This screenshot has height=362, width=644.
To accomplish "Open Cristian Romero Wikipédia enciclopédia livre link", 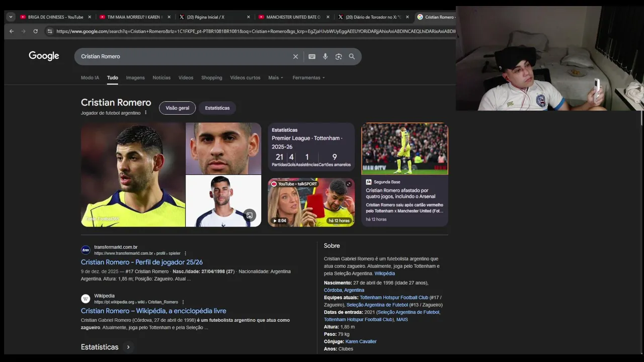I will (x=153, y=311).
